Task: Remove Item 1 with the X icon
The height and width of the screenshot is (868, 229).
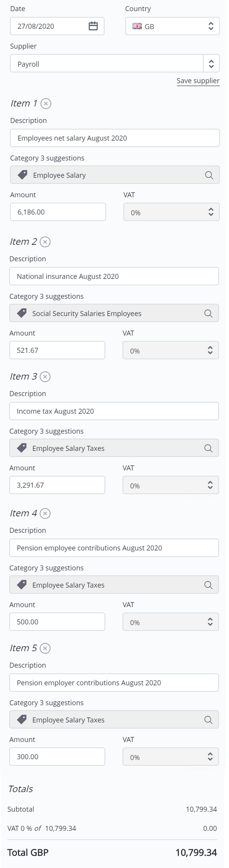Action: pos(46,103)
